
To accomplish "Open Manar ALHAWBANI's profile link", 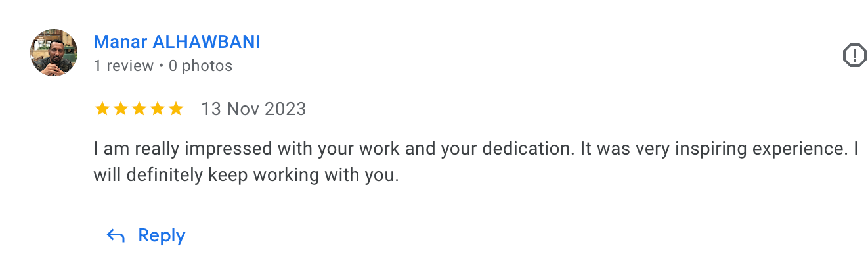I will 177,42.
